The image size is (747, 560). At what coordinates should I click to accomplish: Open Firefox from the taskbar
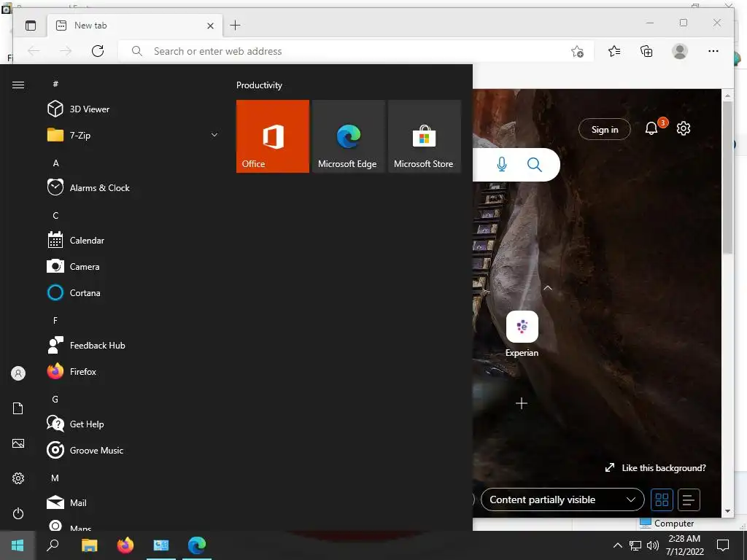click(x=125, y=545)
